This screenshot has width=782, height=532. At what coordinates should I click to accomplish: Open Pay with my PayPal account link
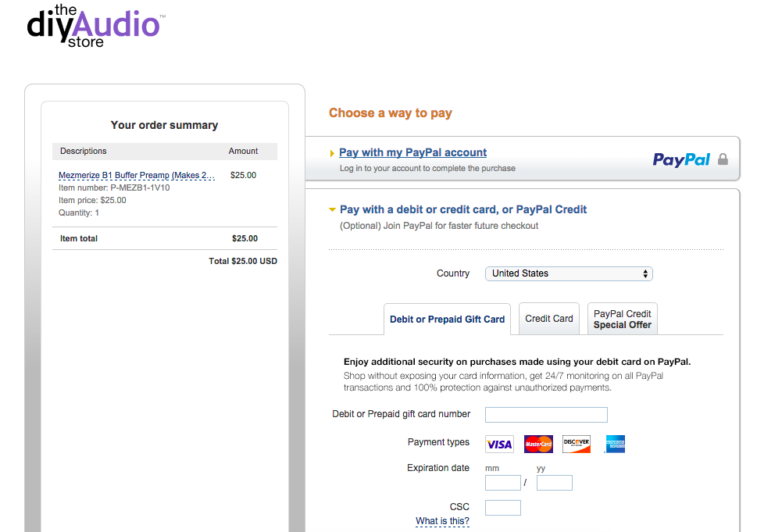(x=413, y=152)
